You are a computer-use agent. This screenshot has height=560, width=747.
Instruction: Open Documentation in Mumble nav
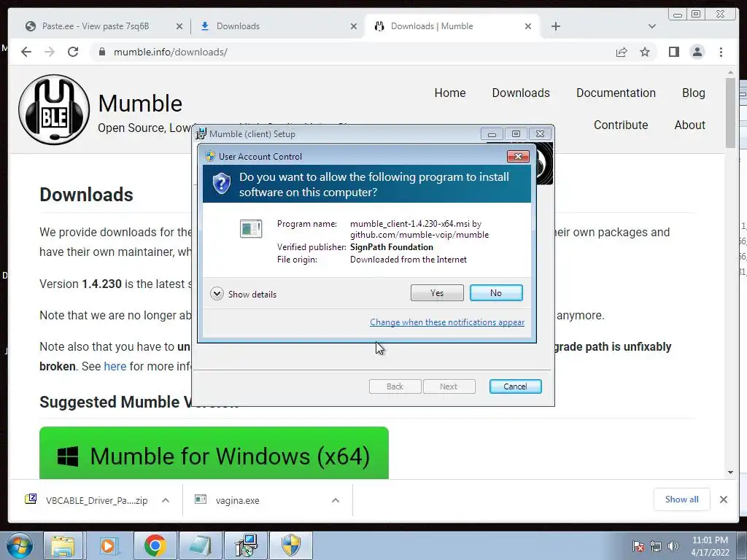(616, 93)
